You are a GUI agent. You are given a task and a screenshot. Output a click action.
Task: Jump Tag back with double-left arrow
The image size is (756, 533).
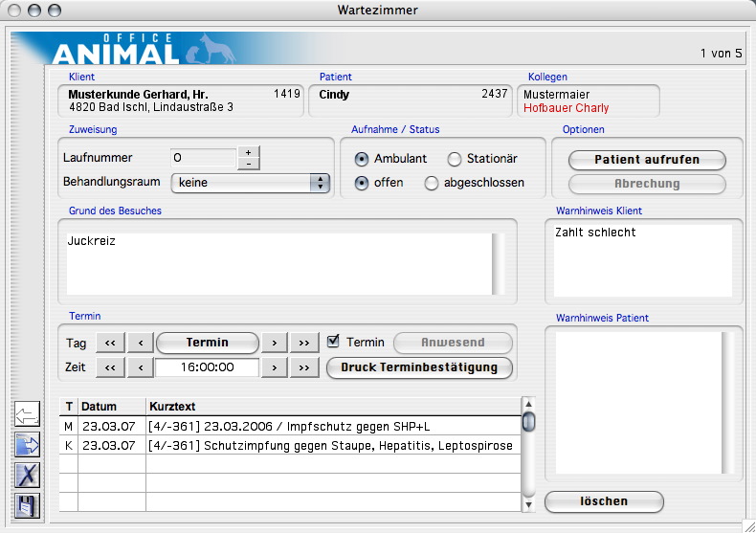109,343
